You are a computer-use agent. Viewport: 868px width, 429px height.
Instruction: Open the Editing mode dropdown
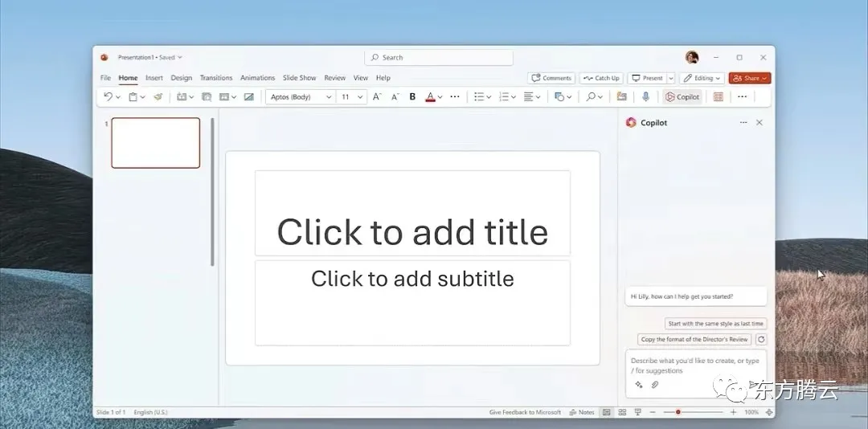click(702, 78)
